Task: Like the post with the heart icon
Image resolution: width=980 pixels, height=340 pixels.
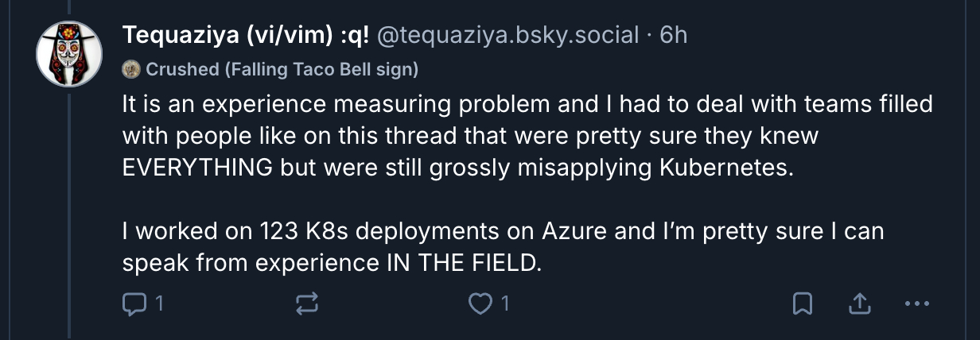Action: click(479, 303)
